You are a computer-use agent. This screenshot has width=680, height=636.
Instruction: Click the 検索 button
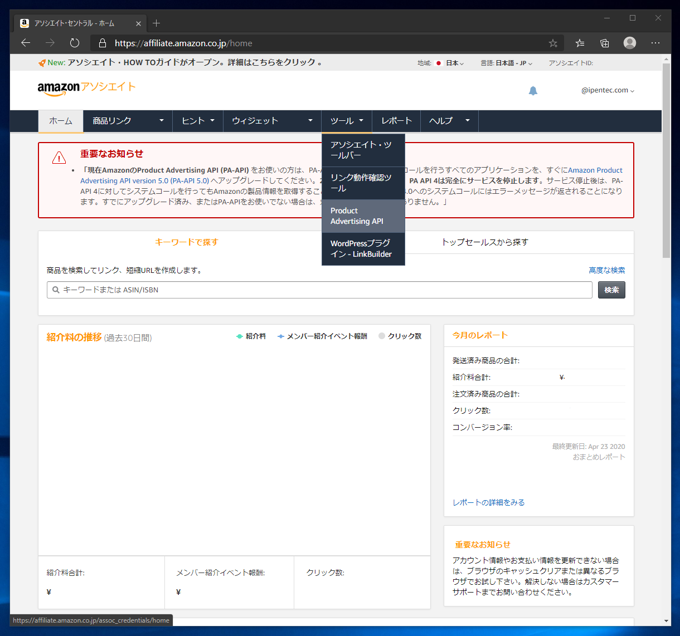tap(611, 290)
